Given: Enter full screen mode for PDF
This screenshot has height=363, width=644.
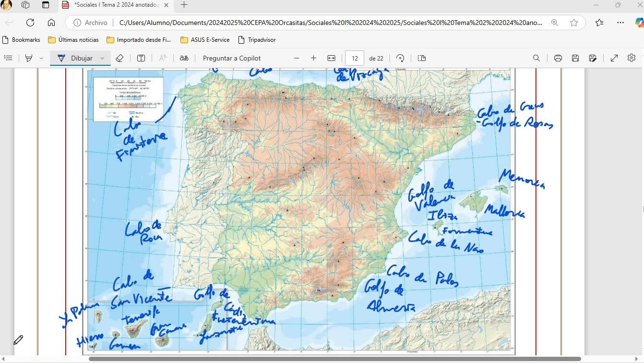Looking at the screenshot, I should click(x=614, y=58).
